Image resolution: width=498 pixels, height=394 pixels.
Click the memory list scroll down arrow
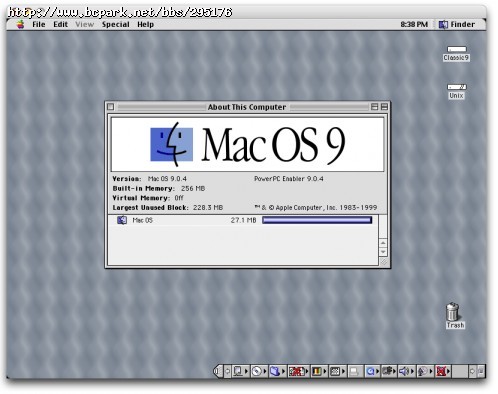coord(383,252)
